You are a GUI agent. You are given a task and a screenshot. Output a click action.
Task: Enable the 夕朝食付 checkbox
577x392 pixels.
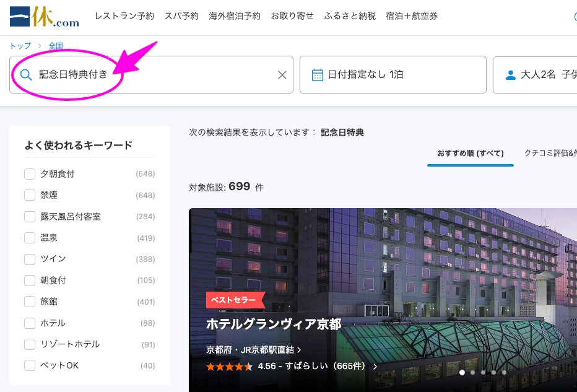tap(30, 174)
